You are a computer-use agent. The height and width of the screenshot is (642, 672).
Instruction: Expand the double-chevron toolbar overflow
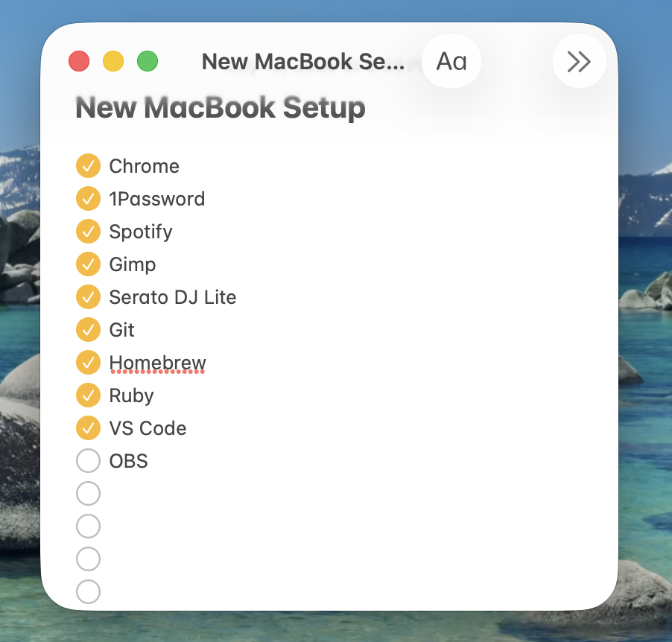tap(579, 61)
